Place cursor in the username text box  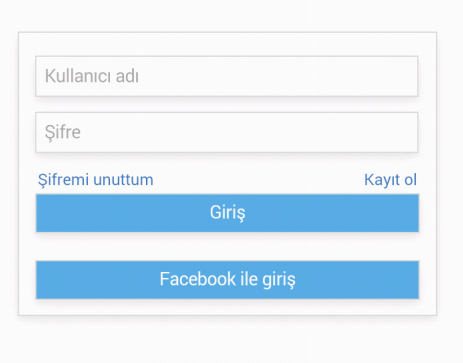[227, 76]
